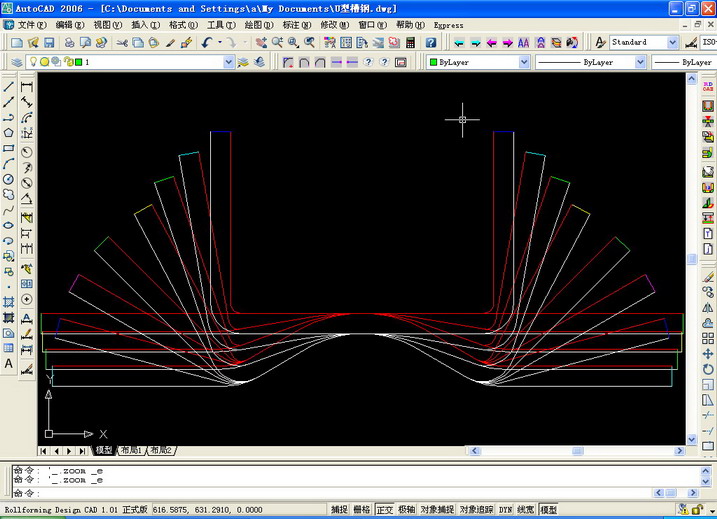The width and height of the screenshot is (717, 519).
Task: Select the Revision Cloud tool
Action: click(9, 195)
